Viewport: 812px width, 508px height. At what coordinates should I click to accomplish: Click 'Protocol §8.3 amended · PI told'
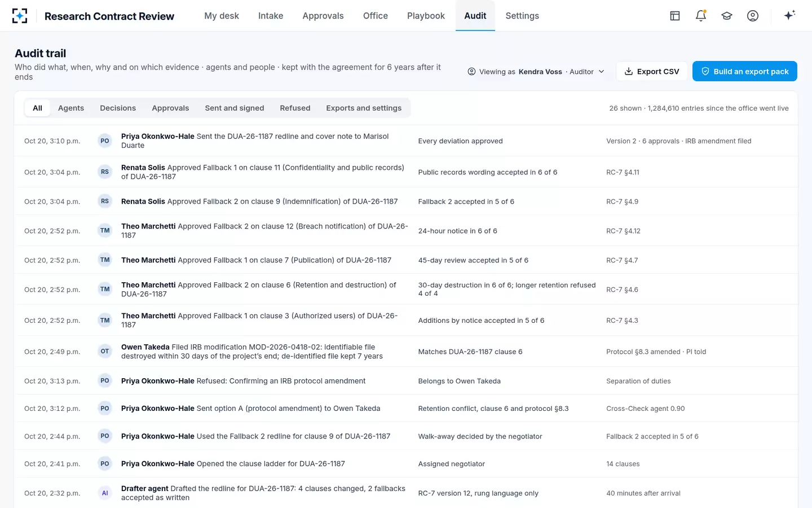pos(656,352)
